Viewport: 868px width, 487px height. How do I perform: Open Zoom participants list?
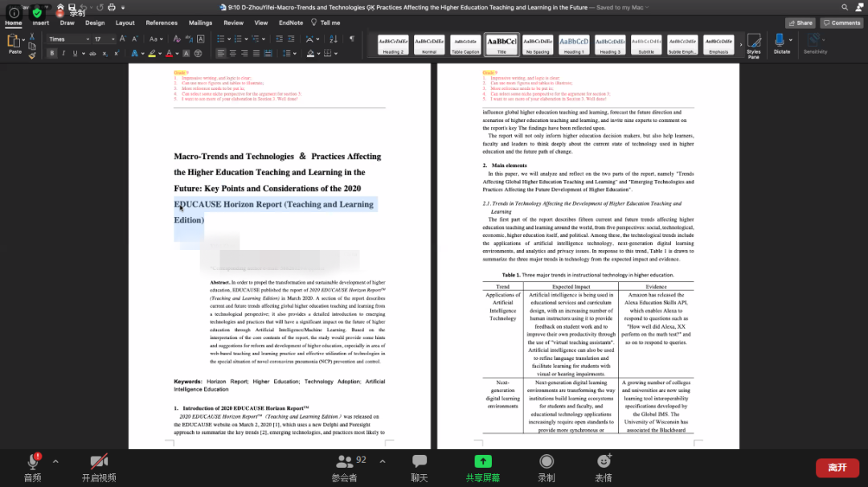[x=346, y=468]
